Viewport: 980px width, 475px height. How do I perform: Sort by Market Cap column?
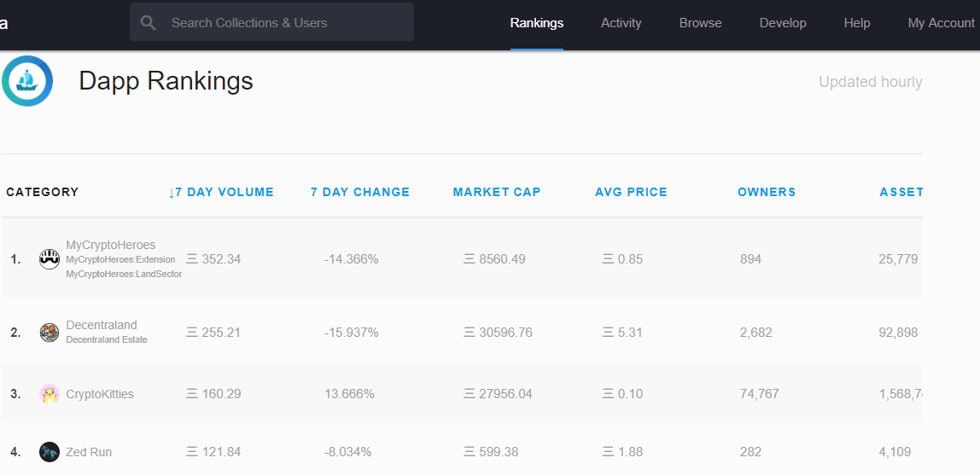point(497,192)
